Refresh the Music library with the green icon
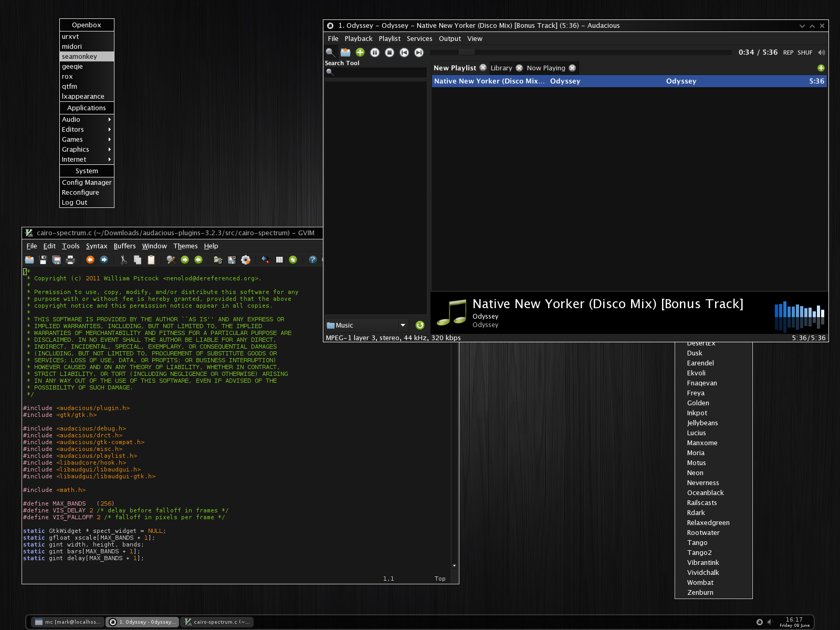The width and height of the screenshot is (840, 630). point(420,325)
